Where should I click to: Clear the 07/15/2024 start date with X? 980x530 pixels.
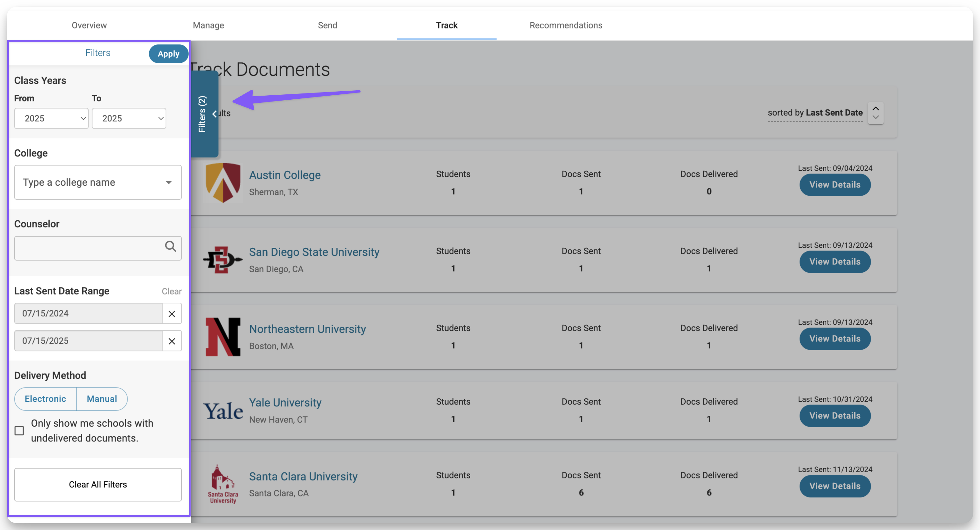172,314
